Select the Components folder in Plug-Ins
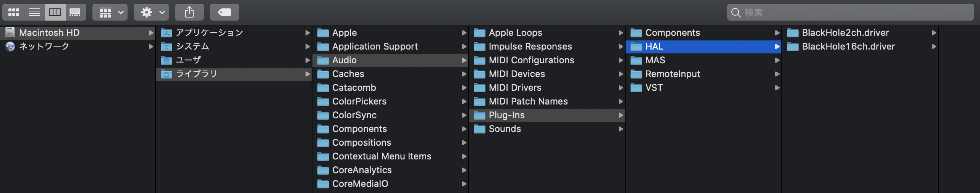The width and height of the screenshot is (980, 193). coord(703,33)
